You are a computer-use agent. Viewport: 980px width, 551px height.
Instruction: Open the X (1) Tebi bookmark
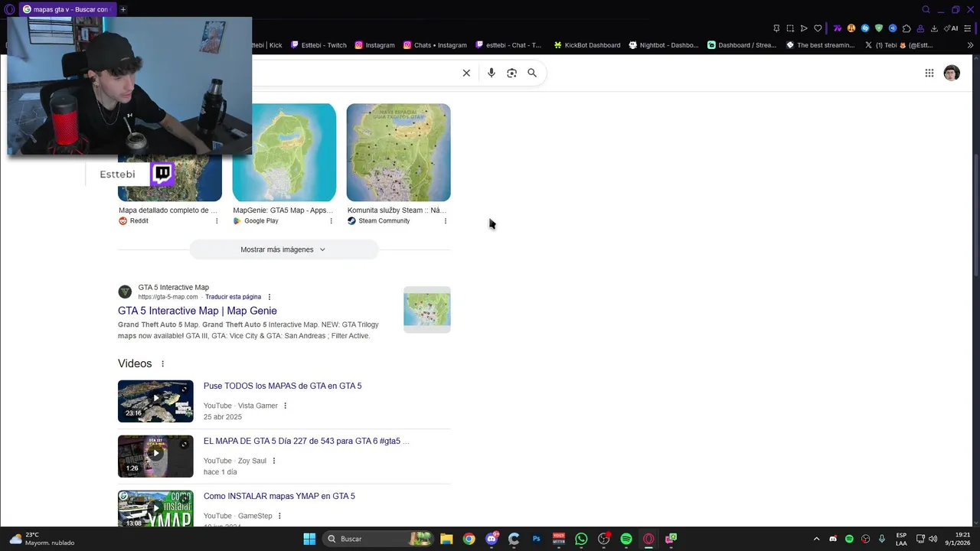click(x=898, y=45)
